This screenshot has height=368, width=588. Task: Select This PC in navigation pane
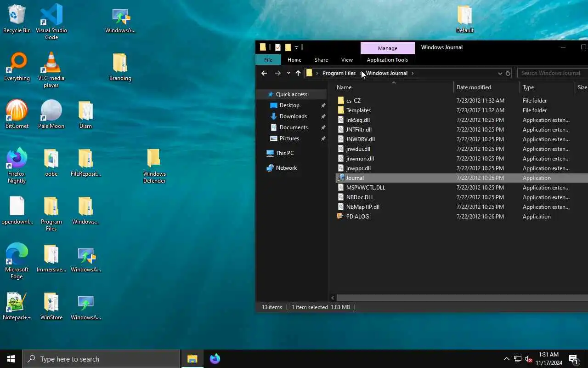pos(285,153)
